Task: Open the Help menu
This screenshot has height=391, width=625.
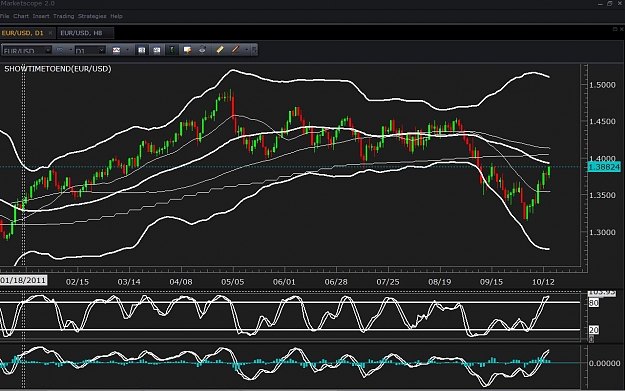Action: point(116,16)
